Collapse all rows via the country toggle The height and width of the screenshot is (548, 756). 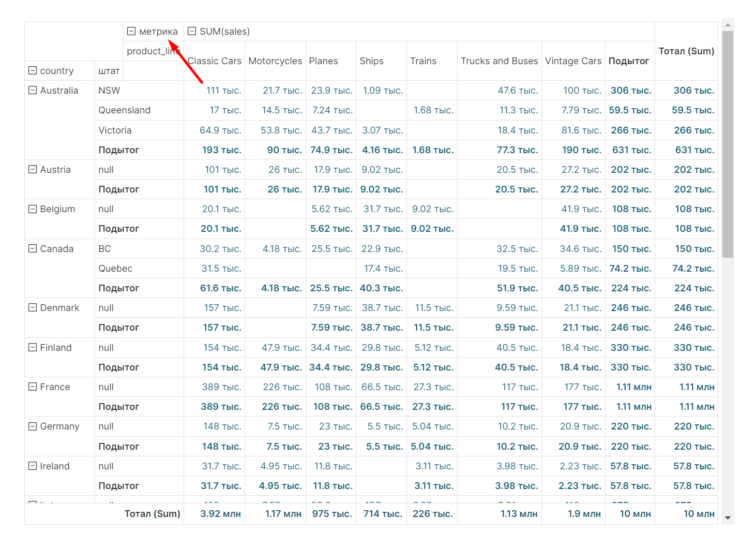click(33, 70)
